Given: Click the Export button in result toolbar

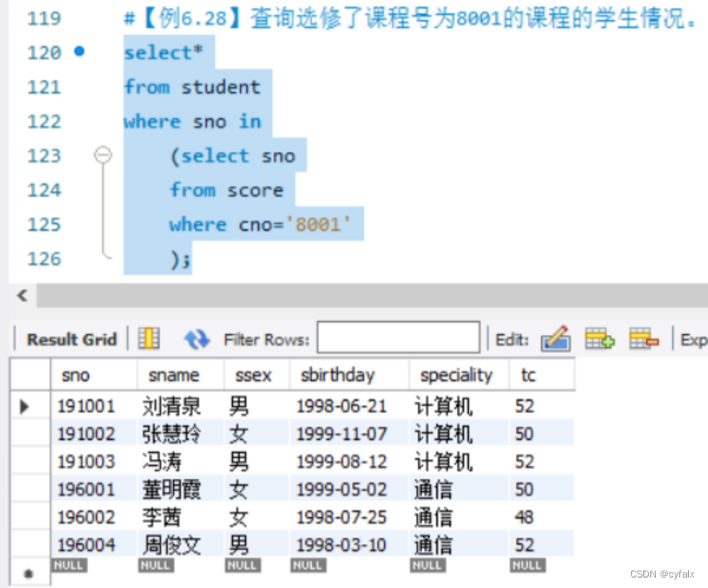Looking at the screenshot, I should coord(693,339).
